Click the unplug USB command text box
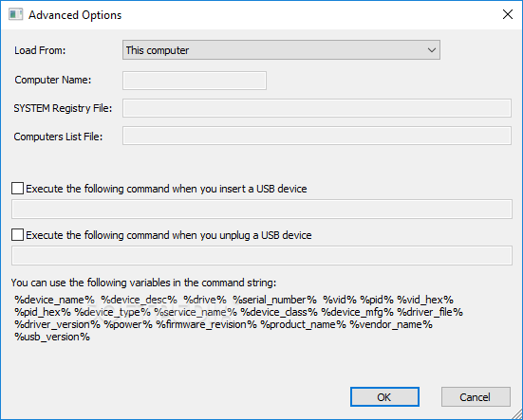 point(262,255)
